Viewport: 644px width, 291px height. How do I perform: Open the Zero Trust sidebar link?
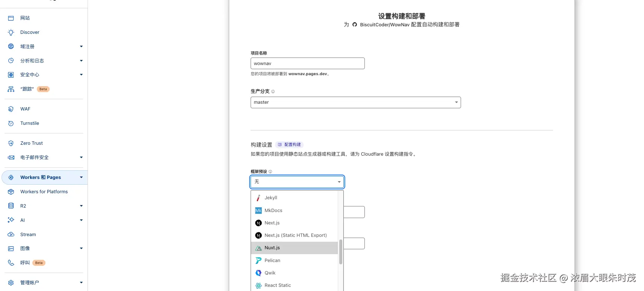pyautogui.click(x=32, y=143)
